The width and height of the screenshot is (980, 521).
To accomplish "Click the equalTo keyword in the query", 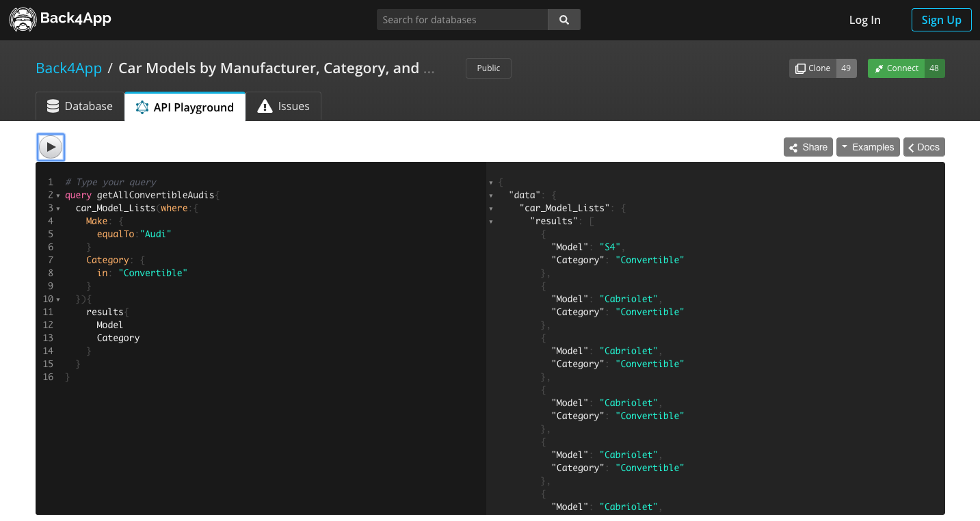I will tap(116, 234).
